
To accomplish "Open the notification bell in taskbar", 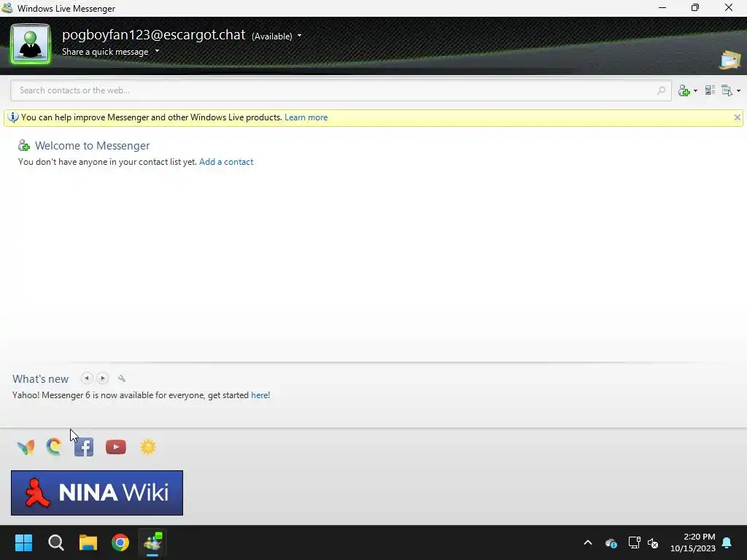I will point(727,542).
